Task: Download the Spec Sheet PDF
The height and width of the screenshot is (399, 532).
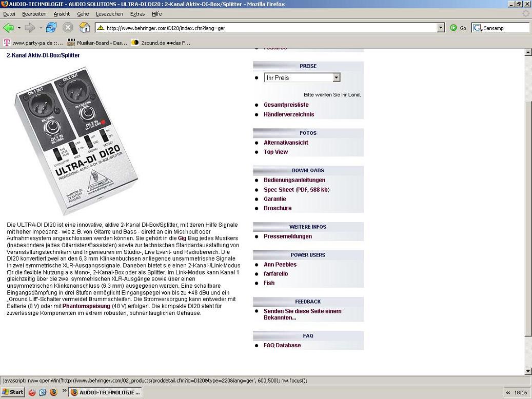Action: (297, 190)
